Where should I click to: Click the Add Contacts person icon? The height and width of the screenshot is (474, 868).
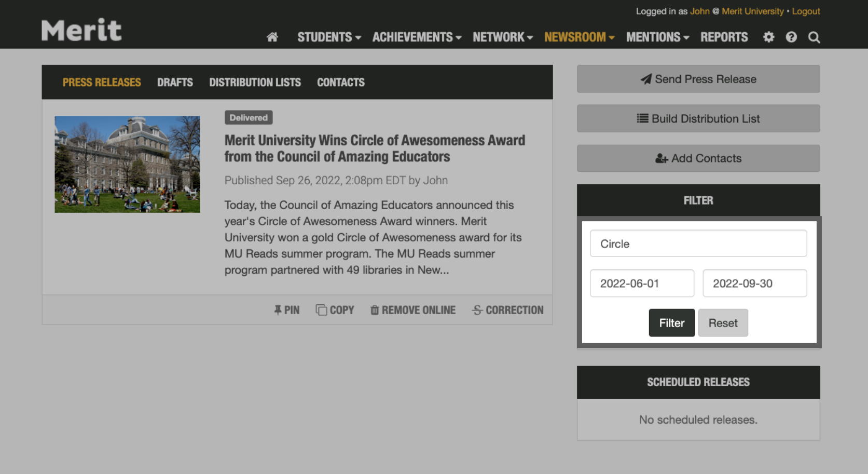[x=660, y=158]
